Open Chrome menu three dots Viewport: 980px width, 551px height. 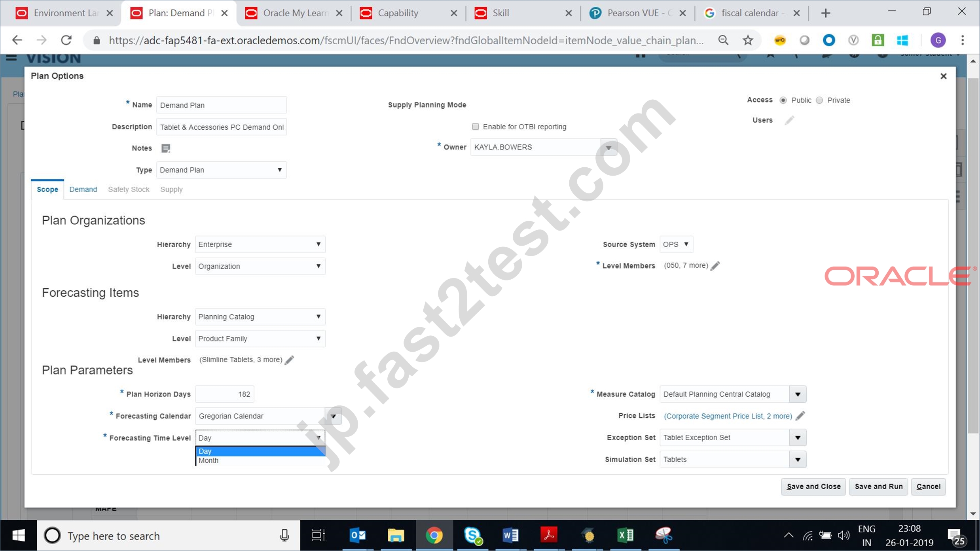pyautogui.click(x=963, y=40)
